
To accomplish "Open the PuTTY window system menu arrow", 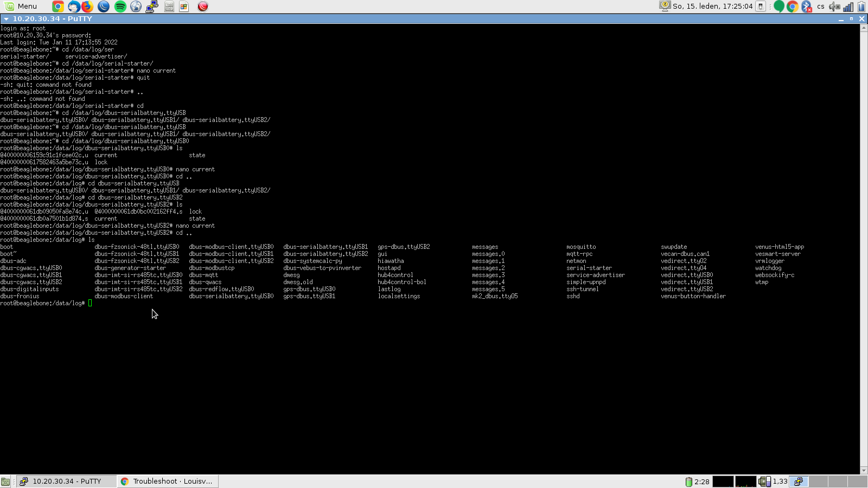I will [6, 19].
